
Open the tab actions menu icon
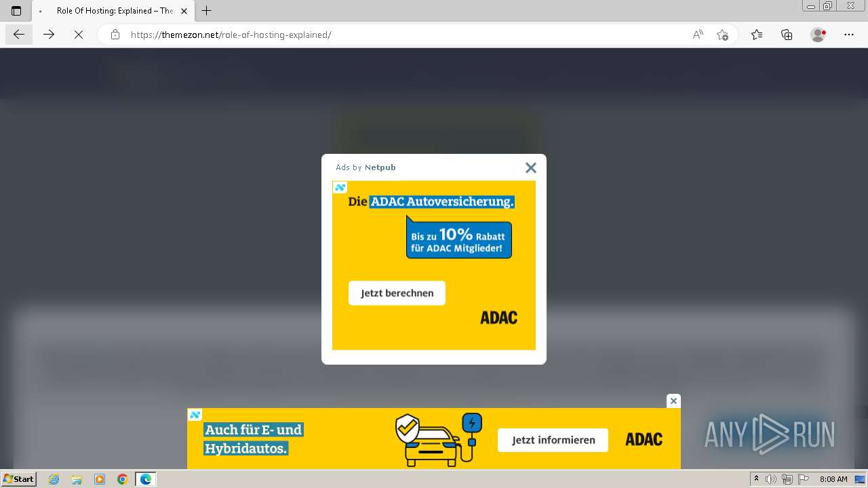click(16, 11)
